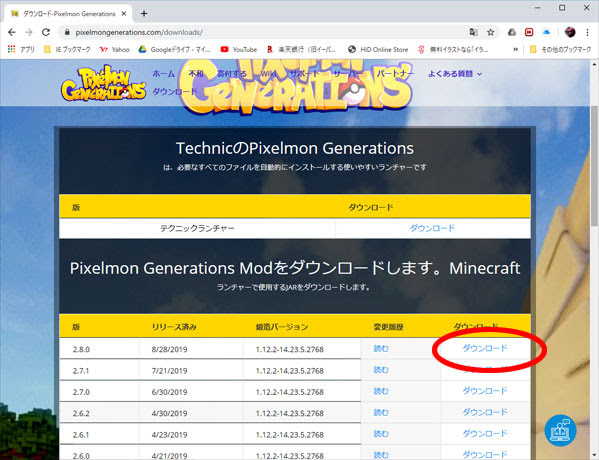Viewport: 599px width, 460px height.
Task: Download version 2.6.2 mod
Action: click(x=485, y=412)
